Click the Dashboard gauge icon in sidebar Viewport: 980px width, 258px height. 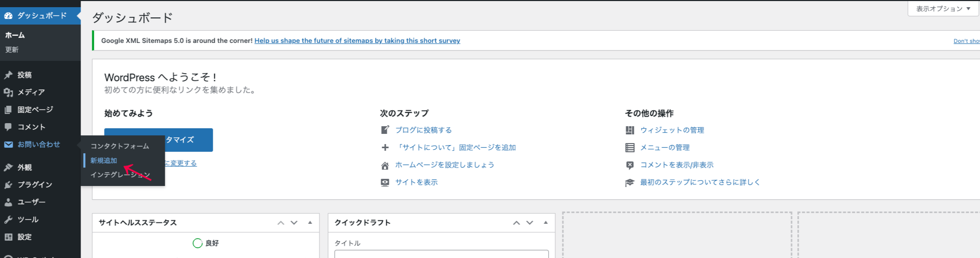tap(8, 16)
